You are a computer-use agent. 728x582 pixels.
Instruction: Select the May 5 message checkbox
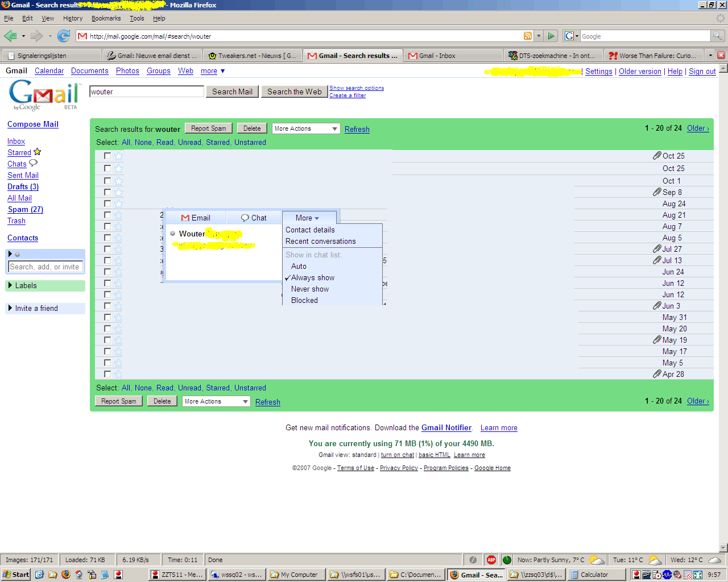click(x=107, y=362)
